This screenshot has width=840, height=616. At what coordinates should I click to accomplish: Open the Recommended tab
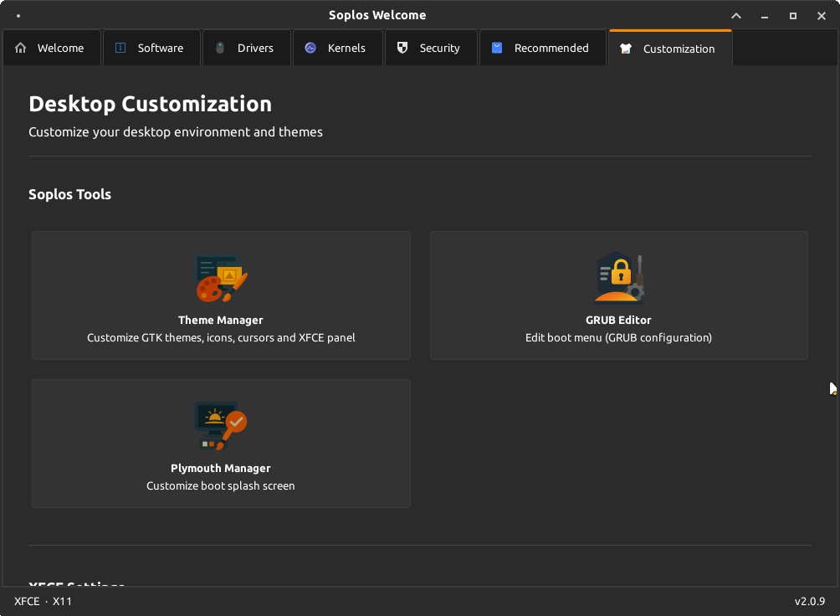click(x=543, y=48)
